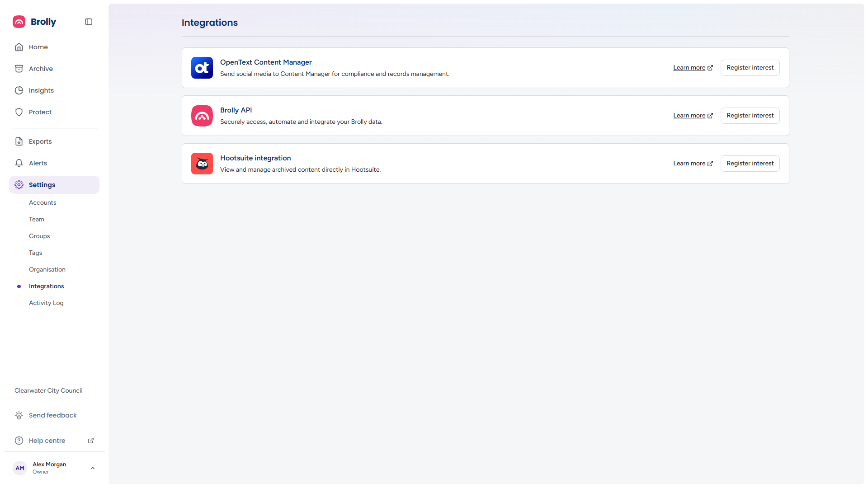Open the Accounts settings page
This screenshot has width=868, height=488.
point(42,202)
